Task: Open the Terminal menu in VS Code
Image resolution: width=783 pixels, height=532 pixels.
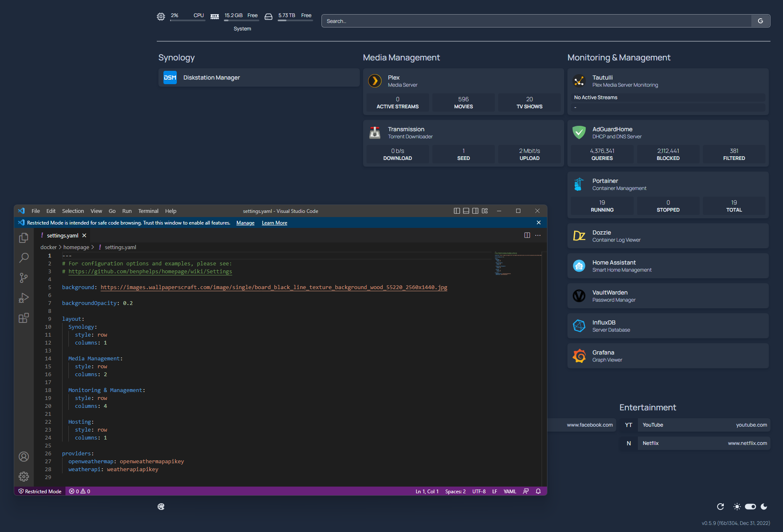Action: click(148, 211)
